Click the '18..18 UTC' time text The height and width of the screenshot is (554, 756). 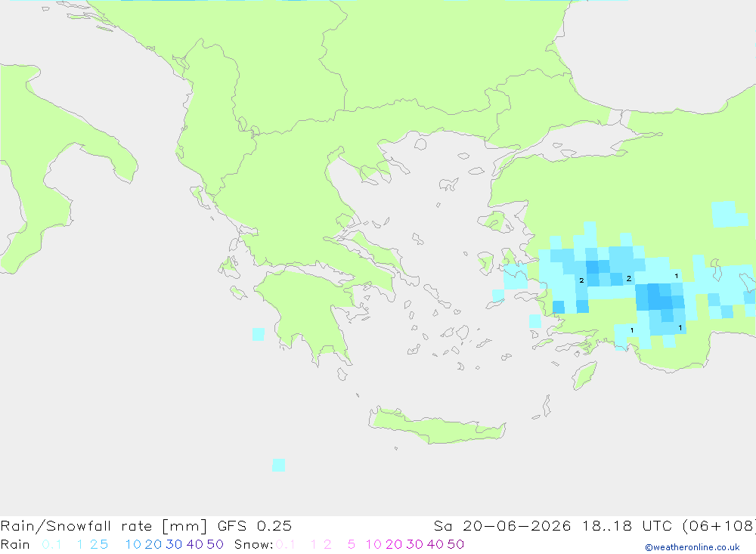627,526
